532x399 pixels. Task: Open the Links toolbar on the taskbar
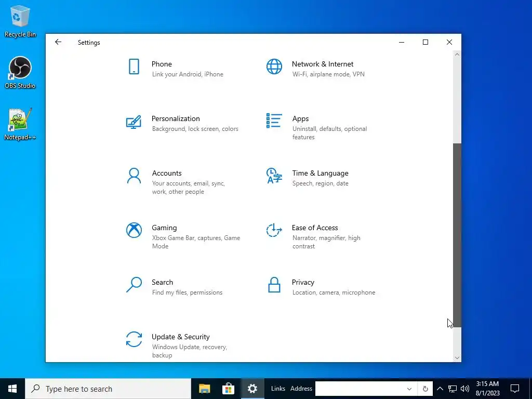click(278, 389)
